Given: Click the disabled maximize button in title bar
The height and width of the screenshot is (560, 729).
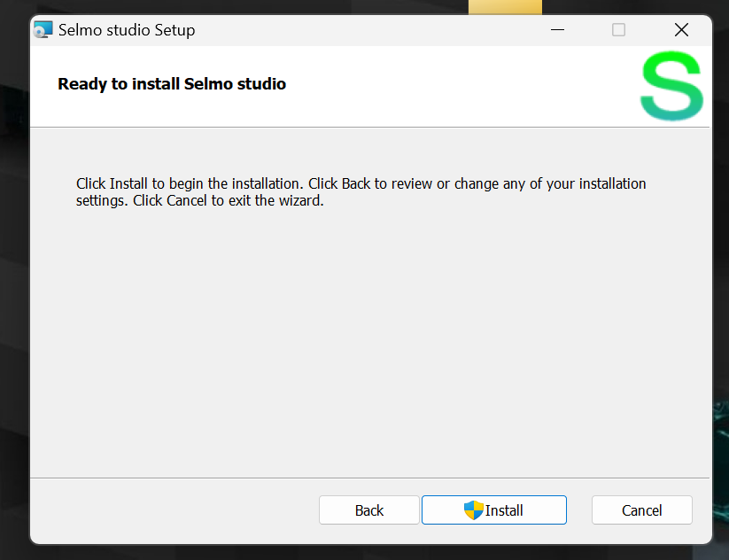Looking at the screenshot, I should tap(618, 30).
